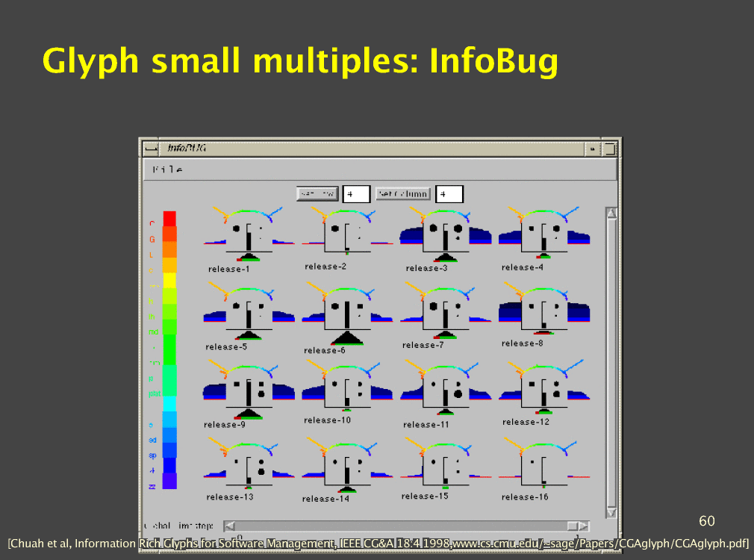Select the release-11 bug glyph
Screen dimensions: 754x560
coord(446,388)
